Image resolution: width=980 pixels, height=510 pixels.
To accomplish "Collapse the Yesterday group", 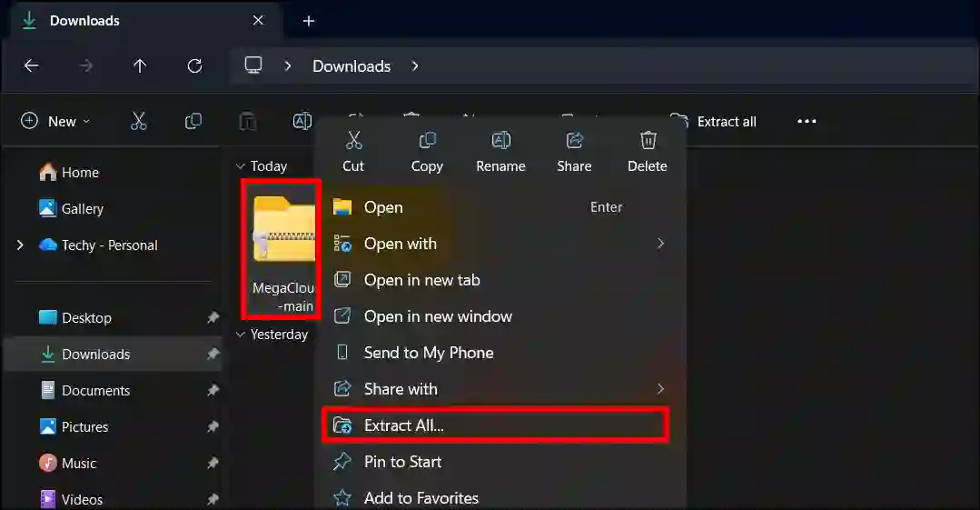I will [241, 335].
